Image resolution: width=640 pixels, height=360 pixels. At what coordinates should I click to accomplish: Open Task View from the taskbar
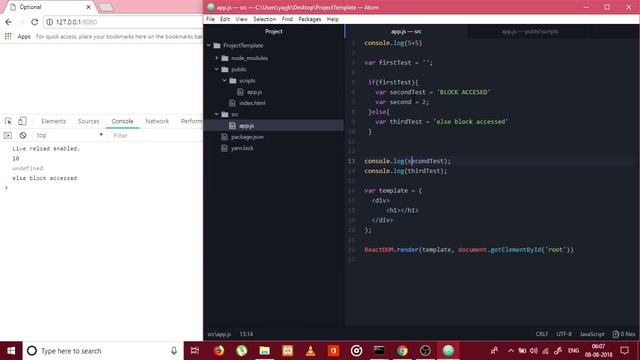(x=195, y=351)
